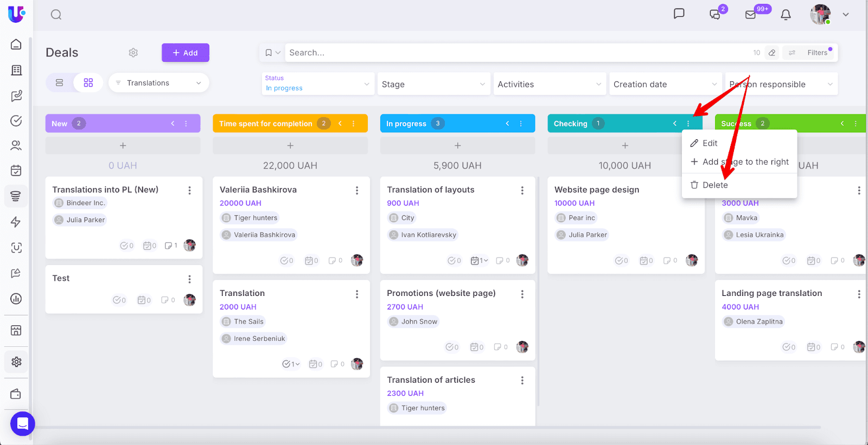Open the Filters button

(811, 53)
